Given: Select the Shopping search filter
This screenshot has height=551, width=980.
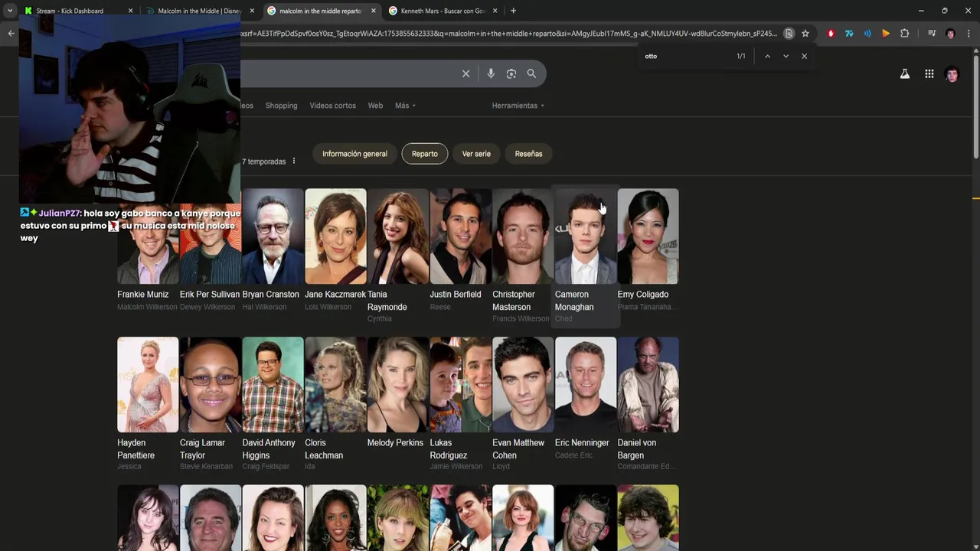Looking at the screenshot, I should (281, 106).
